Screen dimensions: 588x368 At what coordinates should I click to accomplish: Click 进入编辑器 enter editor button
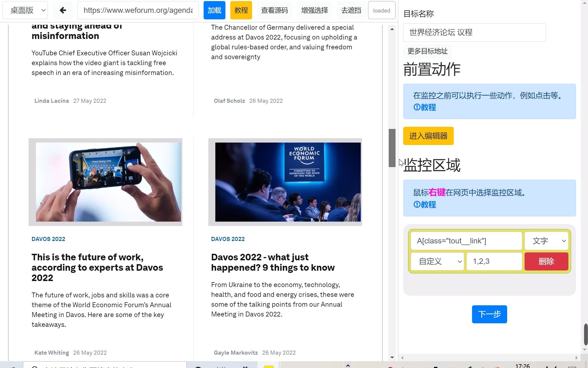point(428,136)
